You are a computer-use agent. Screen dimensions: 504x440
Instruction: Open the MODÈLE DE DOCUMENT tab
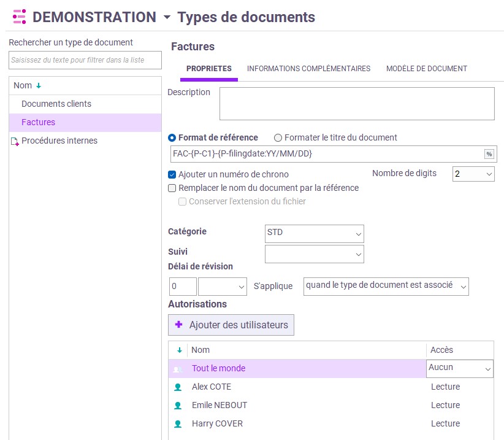pyautogui.click(x=426, y=69)
